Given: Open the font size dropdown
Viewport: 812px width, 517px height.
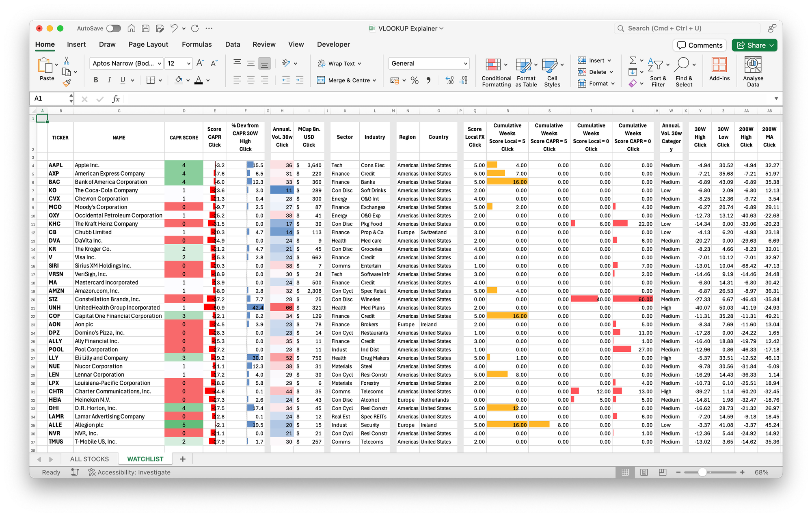Looking at the screenshot, I should [189, 64].
